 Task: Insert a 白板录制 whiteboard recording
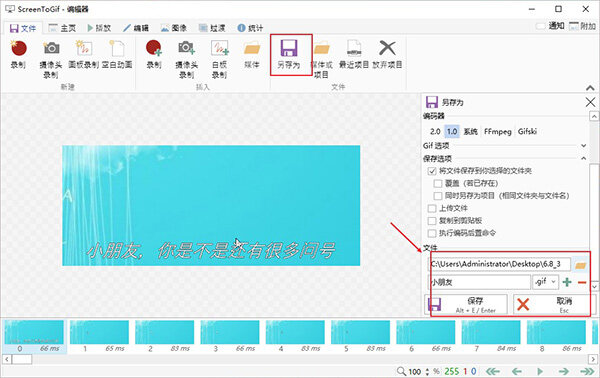tap(219, 59)
